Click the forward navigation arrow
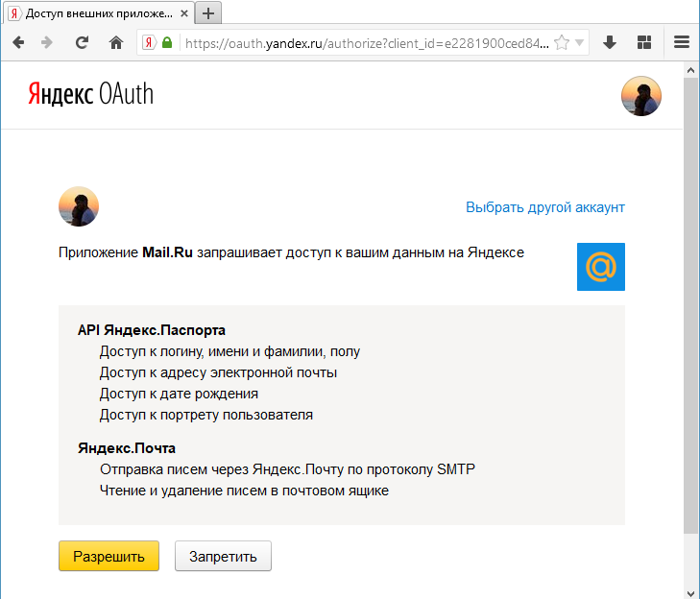 coord(47,43)
